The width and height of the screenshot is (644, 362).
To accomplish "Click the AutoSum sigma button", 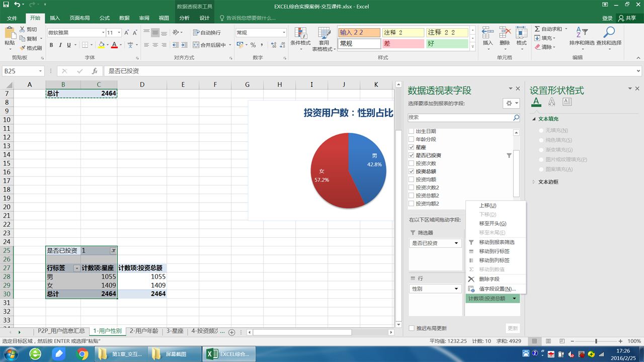I will click(x=548, y=29).
